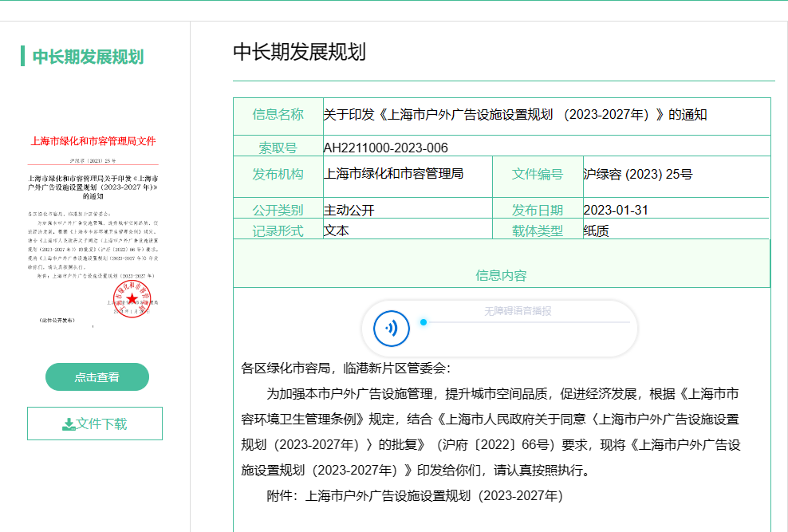
Task: Select the 主动公开 value
Action: tap(349, 210)
